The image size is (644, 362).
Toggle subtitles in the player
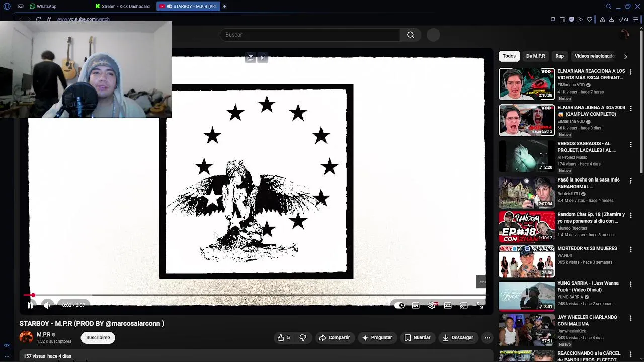[x=416, y=305]
